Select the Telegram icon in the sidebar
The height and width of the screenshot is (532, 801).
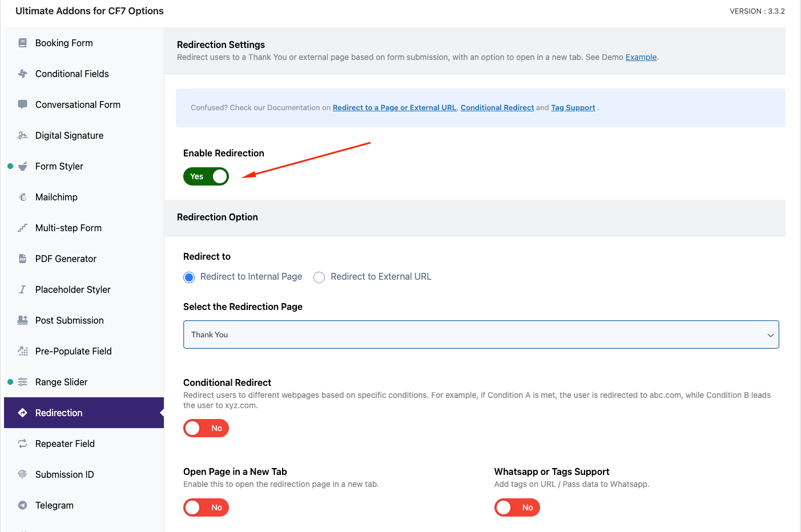pyautogui.click(x=23, y=505)
